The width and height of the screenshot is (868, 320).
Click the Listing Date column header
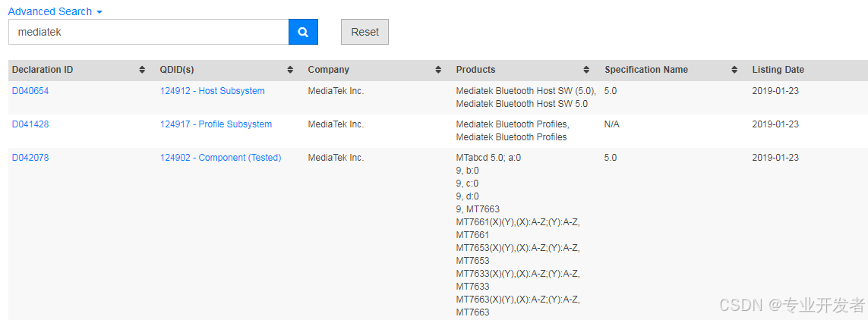pos(778,70)
